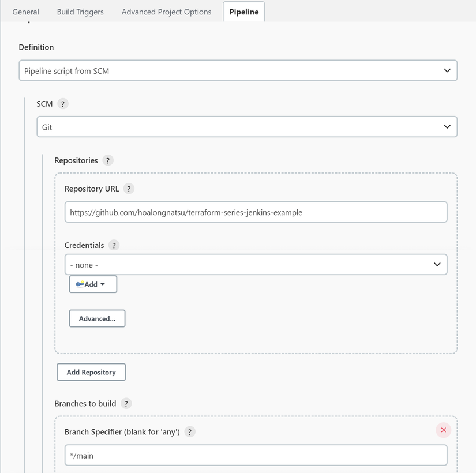The height and width of the screenshot is (473, 476).
Task: Focus the Repository URL input field
Action: point(256,212)
